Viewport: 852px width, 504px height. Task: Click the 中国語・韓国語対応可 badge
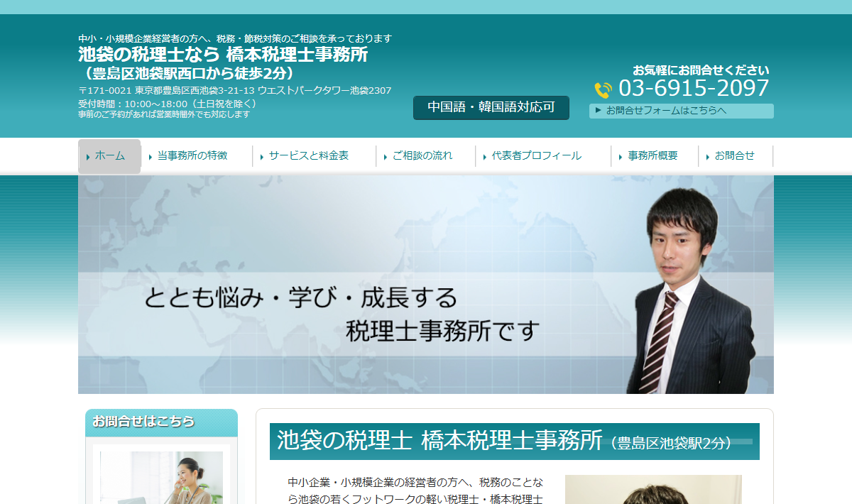491,108
